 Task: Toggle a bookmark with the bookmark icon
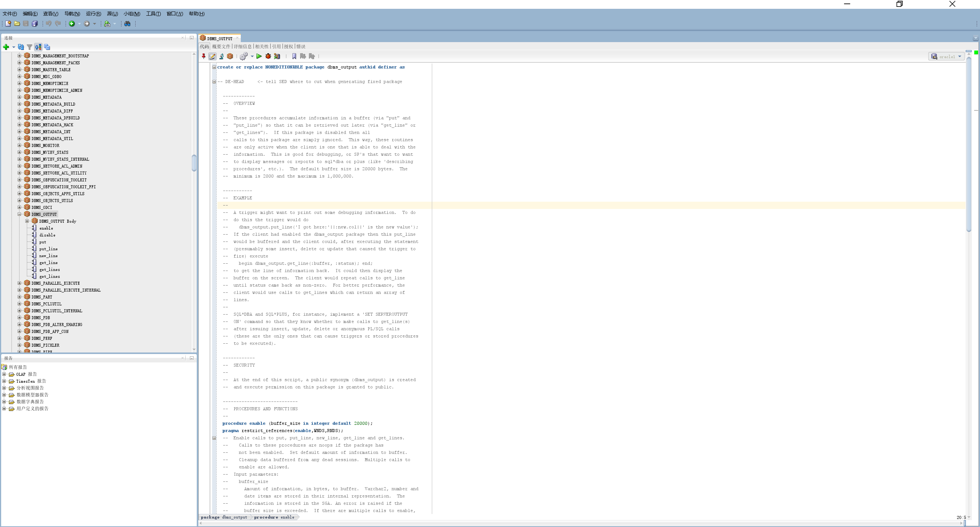click(x=294, y=56)
